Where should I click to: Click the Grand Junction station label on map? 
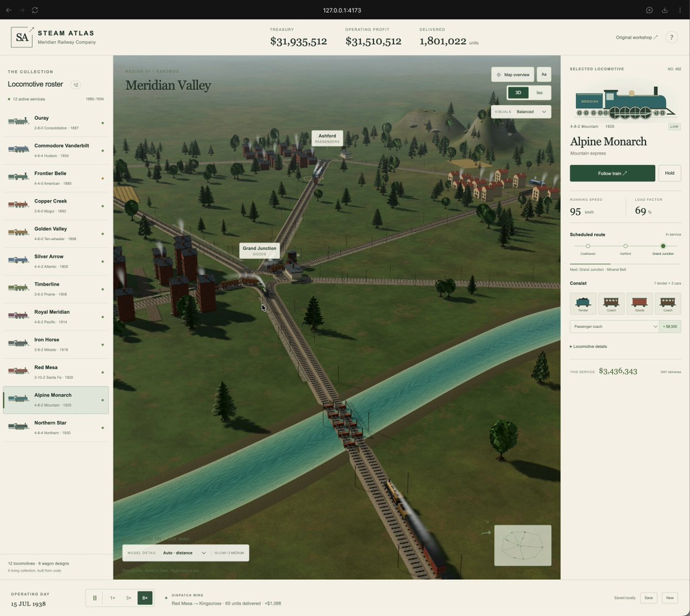pos(259,250)
